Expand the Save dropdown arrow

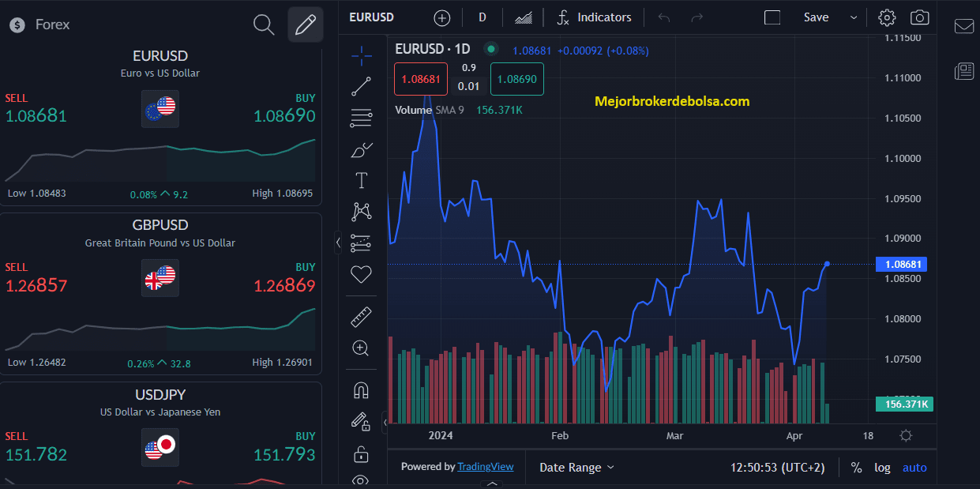coord(854,17)
